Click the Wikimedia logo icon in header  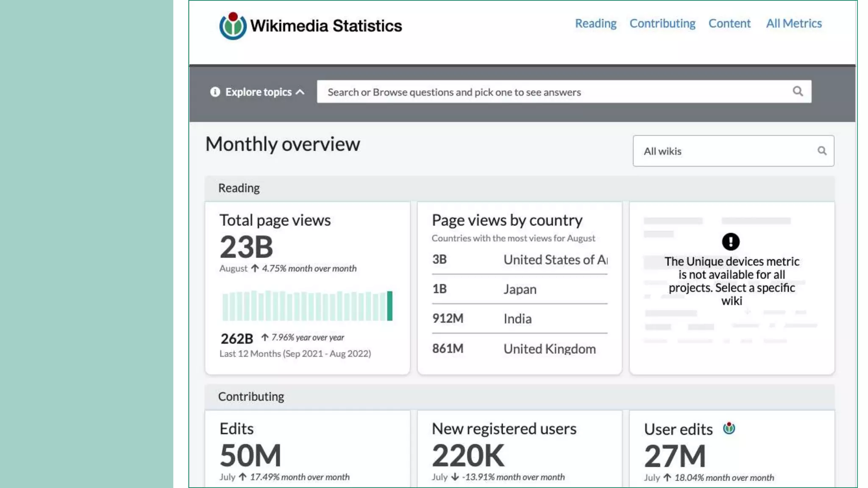point(233,26)
